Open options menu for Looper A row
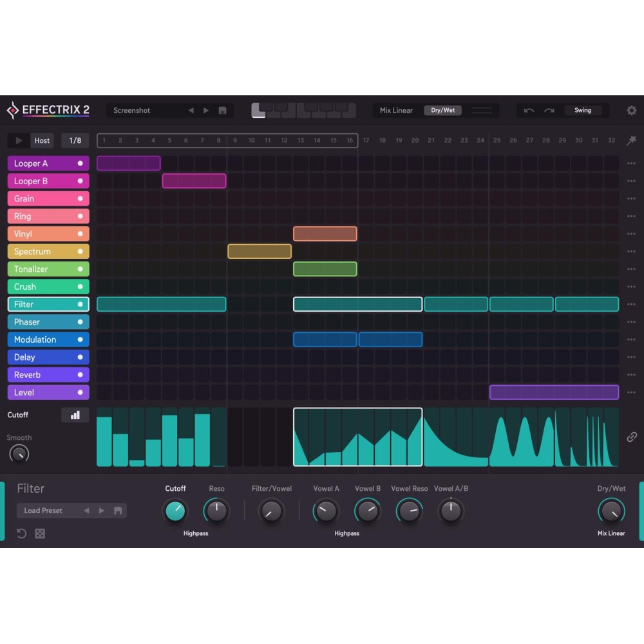This screenshot has height=644, width=644. pos(631,163)
